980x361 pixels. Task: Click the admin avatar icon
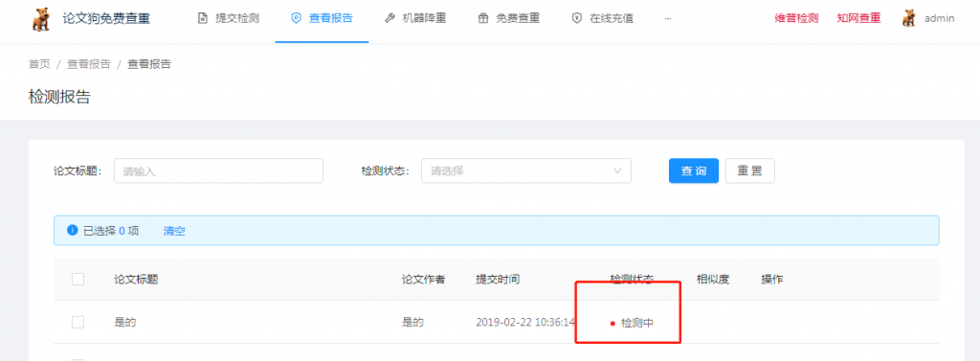(909, 18)
